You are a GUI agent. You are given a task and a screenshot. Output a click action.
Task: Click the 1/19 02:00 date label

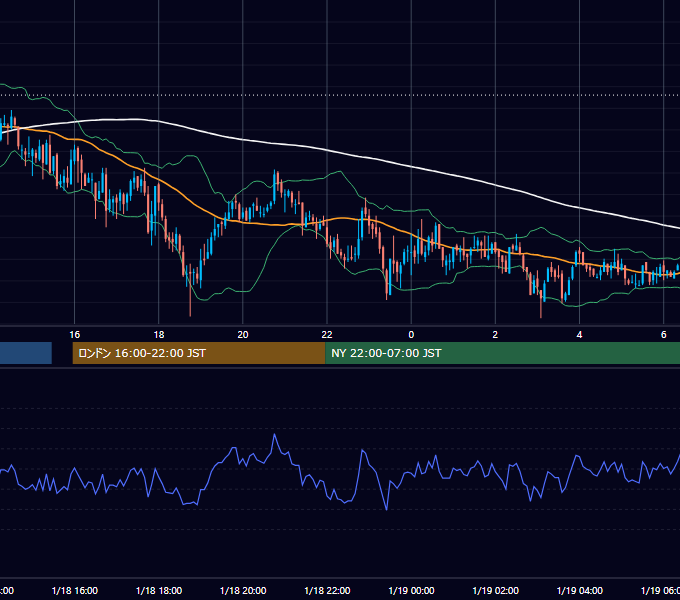(495, 590)
